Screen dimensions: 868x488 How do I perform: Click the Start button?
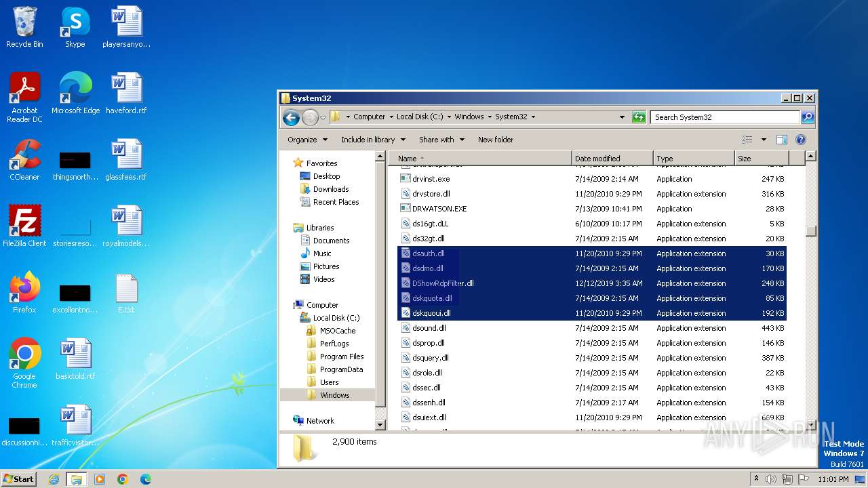tap(18, 479)
